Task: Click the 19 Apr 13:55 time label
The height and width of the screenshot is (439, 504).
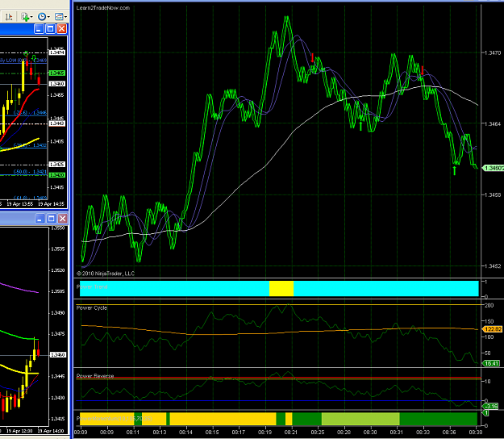Action: 19,204
